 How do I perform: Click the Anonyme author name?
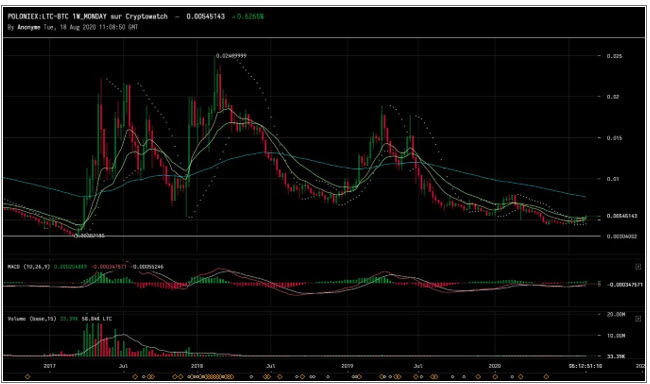click(29, 27)
